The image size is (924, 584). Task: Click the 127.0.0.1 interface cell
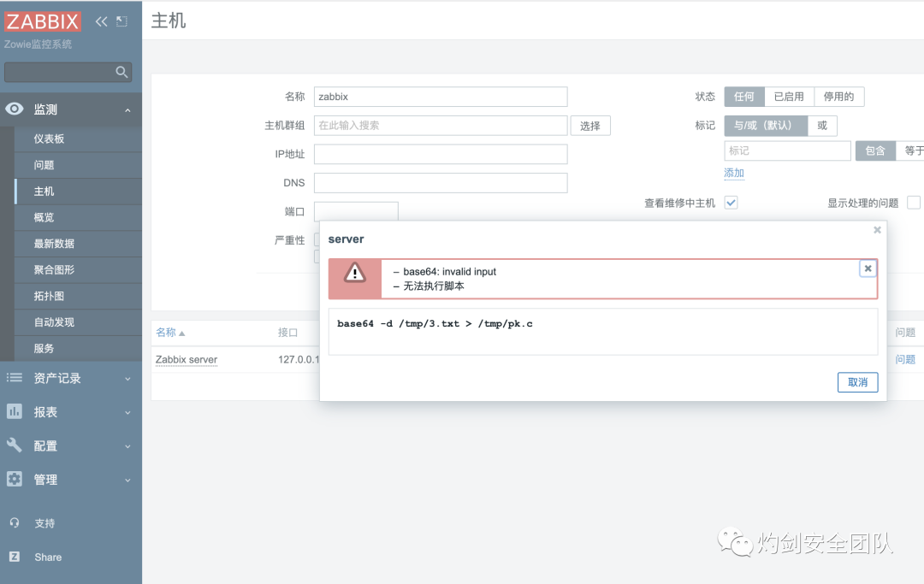point(299,360)
